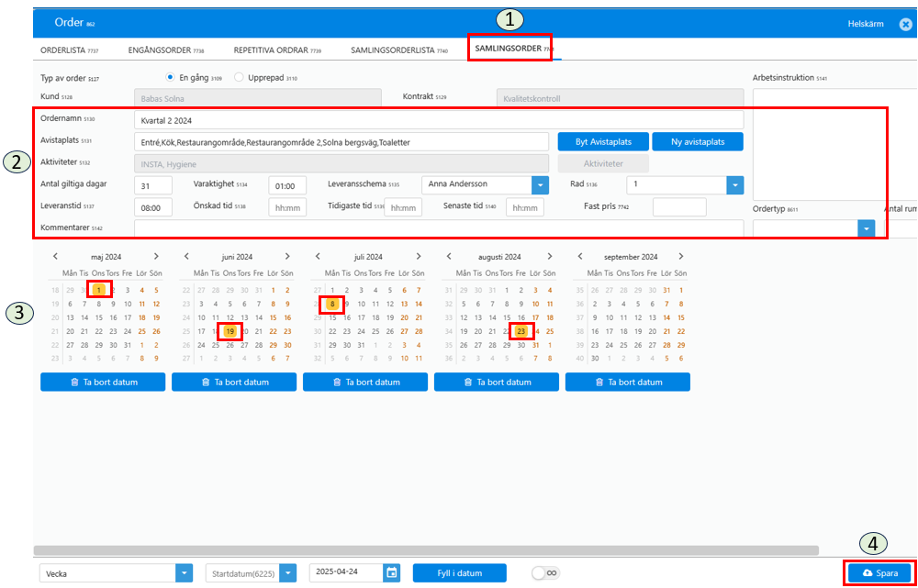Go to next month in juni 2024 calendar
The height and width of the screenshot is (588, 918).
point(286,256)
